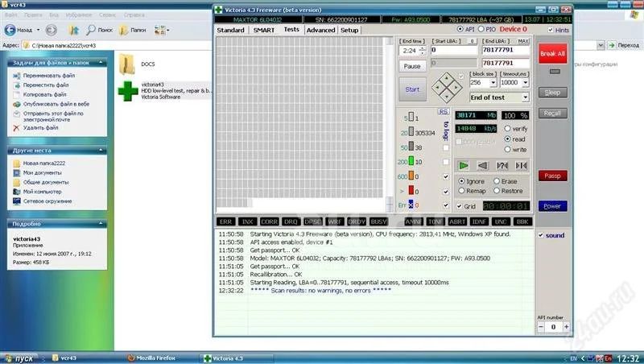Screen dimensions: 644x364
Task: Click the blue Err X block indicator
Action: pyautogui.click(x=411, y=205)
